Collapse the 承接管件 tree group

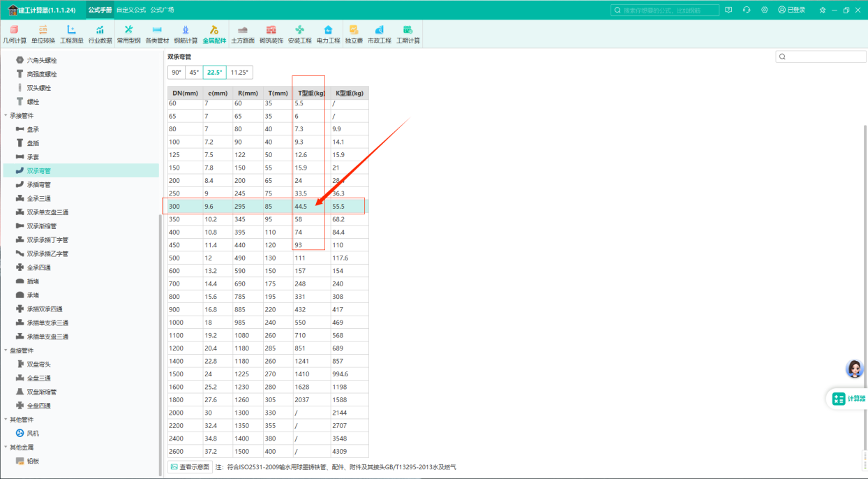click(6, 115)
